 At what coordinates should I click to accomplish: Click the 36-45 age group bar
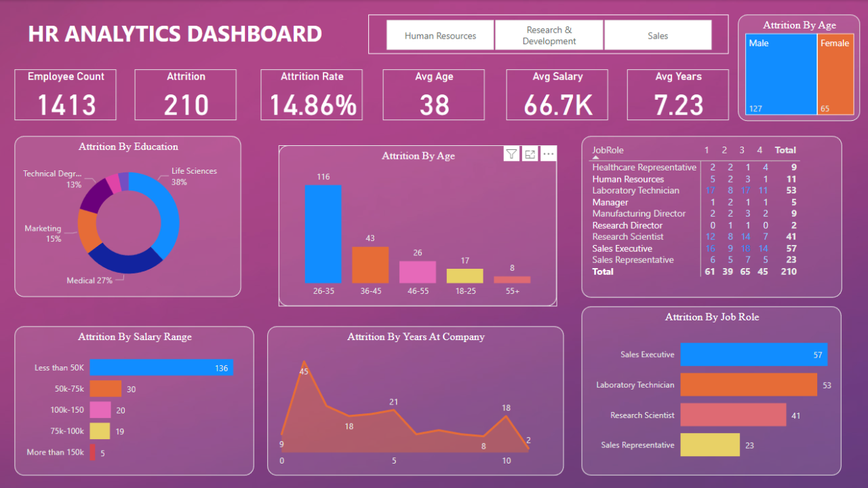point(370,265)
